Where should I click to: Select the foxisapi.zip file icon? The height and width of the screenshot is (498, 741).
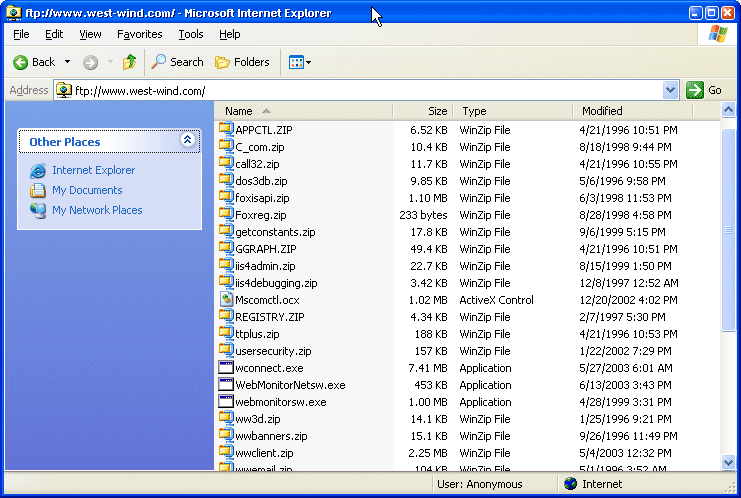coord(226,197)
